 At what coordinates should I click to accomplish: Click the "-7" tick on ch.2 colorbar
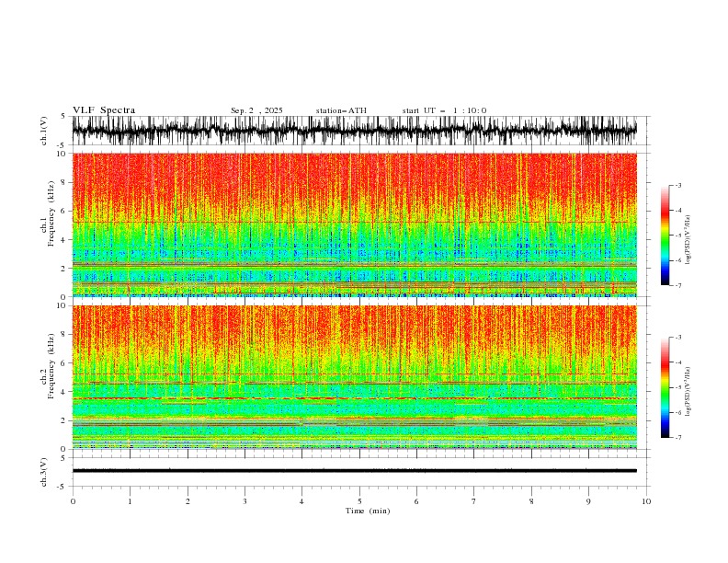677,437
